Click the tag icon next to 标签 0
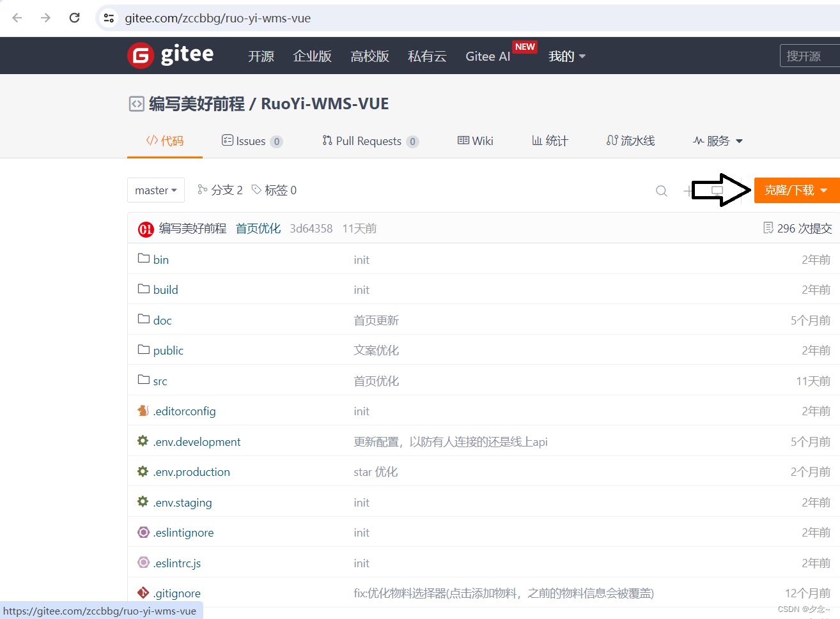The image size is (840, 619). (256, 189)
